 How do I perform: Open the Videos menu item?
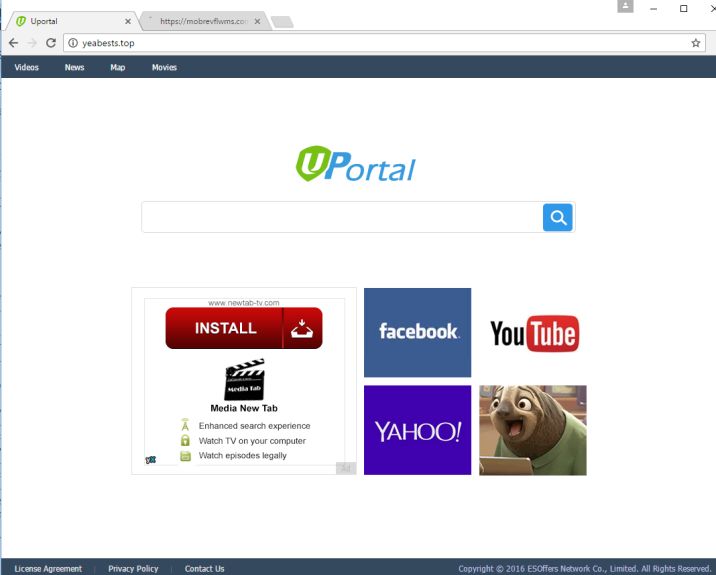tap(26, 68)
